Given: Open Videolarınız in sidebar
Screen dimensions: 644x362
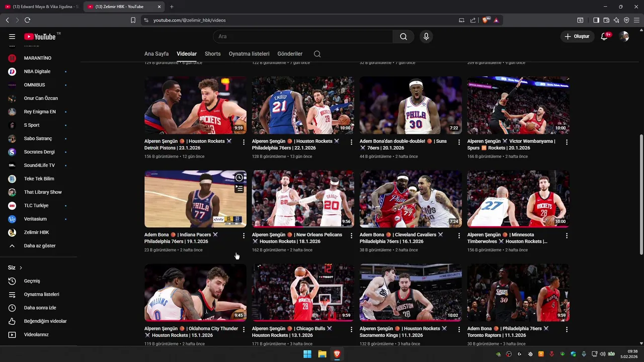Looking at the screenshot, I should coord(35,335).
